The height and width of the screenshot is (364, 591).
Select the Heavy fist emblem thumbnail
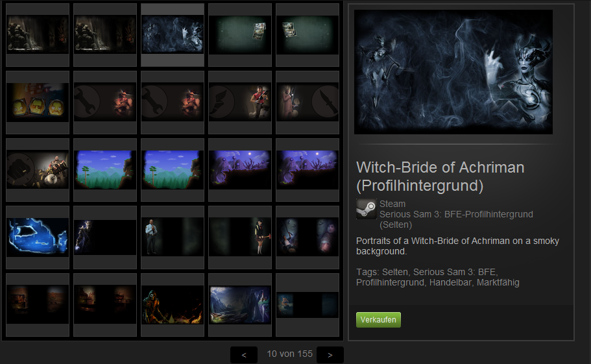pyautogui.click(x=38, y=169)
